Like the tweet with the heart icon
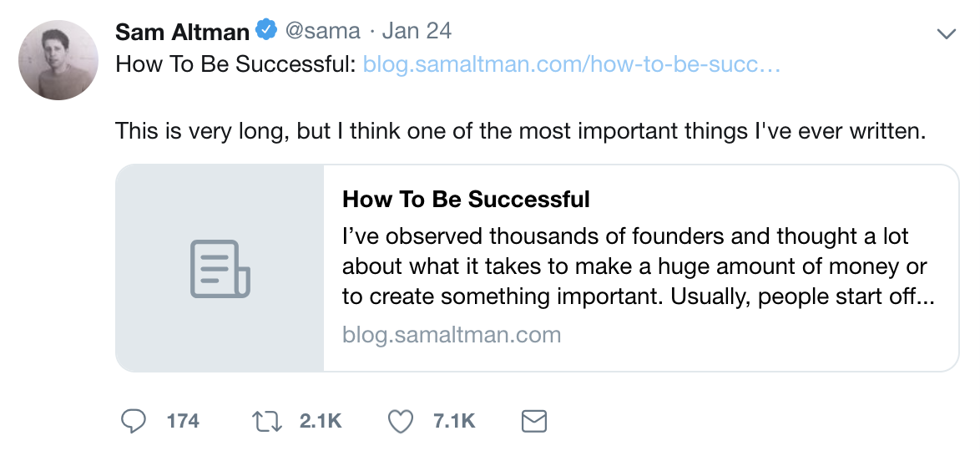Viewport: 980px width, 451px height. click(x=401, y=422)
